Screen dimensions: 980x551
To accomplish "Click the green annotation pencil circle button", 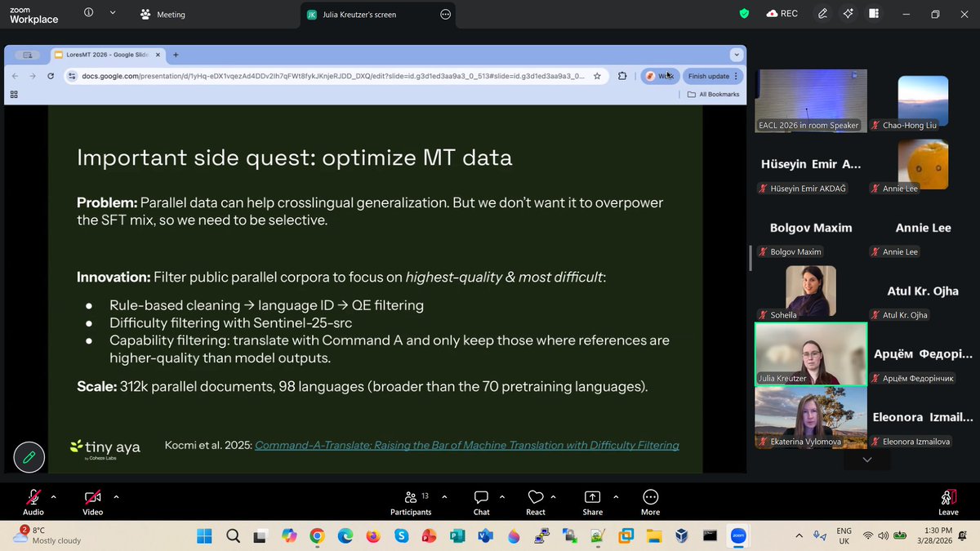I will point(29,457).
